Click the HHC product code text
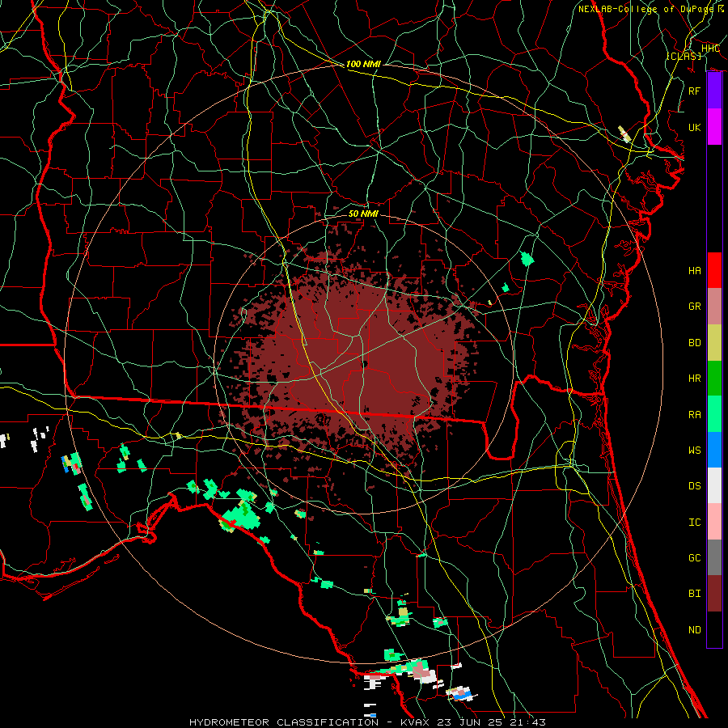Viewport: 728px width, 728px height. pyautogui.click(x=710, y=49)
